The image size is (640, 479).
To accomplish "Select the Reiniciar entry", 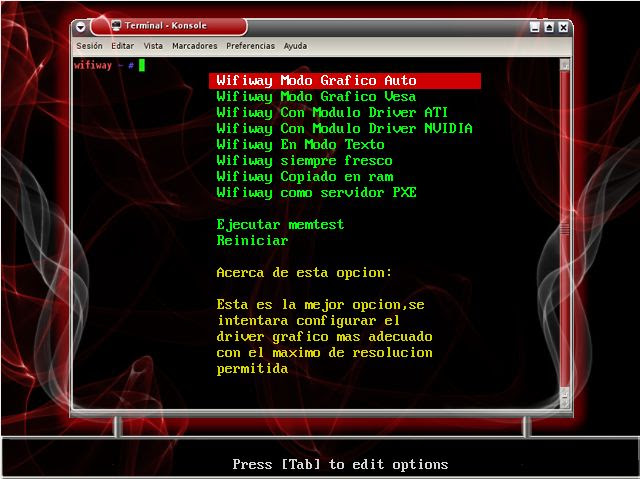I will coord(252,240).
